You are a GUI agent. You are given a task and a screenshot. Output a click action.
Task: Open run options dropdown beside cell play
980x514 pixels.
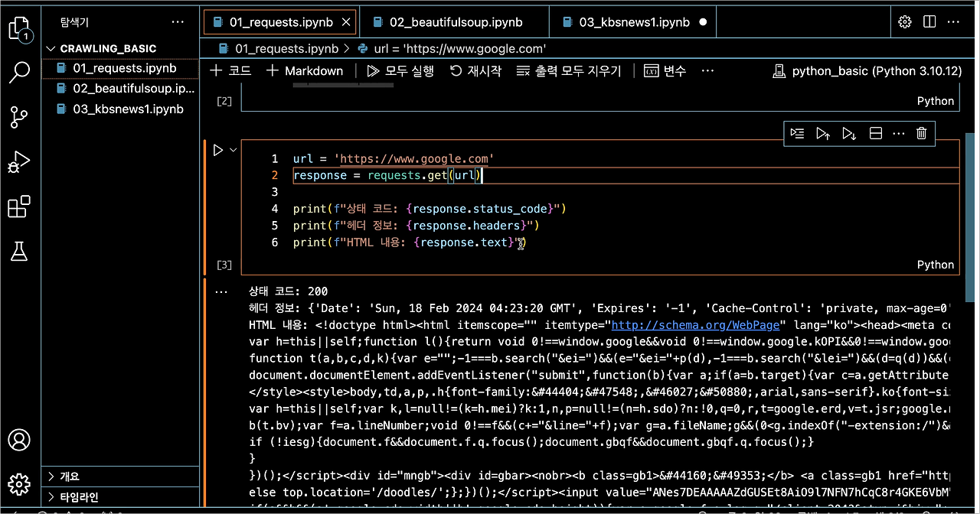click(234, 150)
